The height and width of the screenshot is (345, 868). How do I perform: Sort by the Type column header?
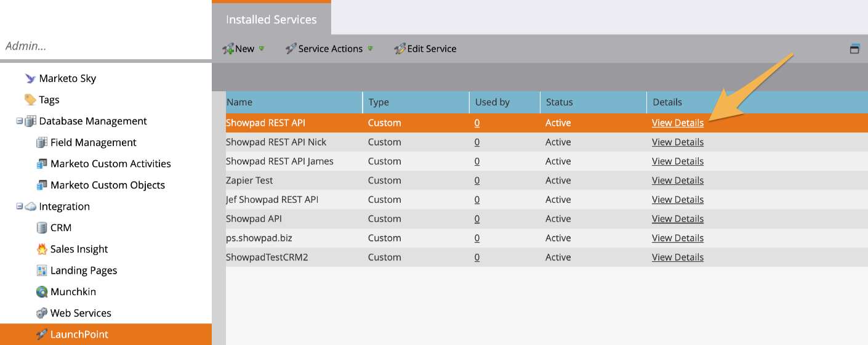tap(416, 102)
